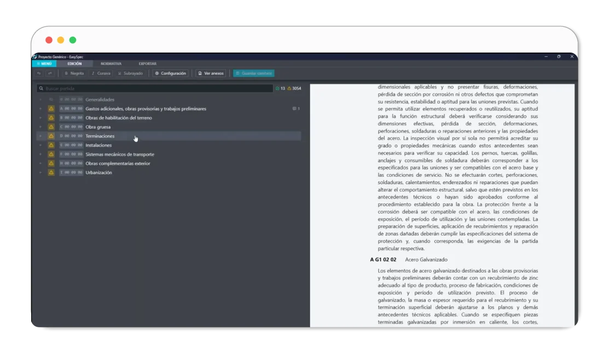Click the redo arrow in the toolbar
Screen dimensions: 591x364
(x=50, y=73)
